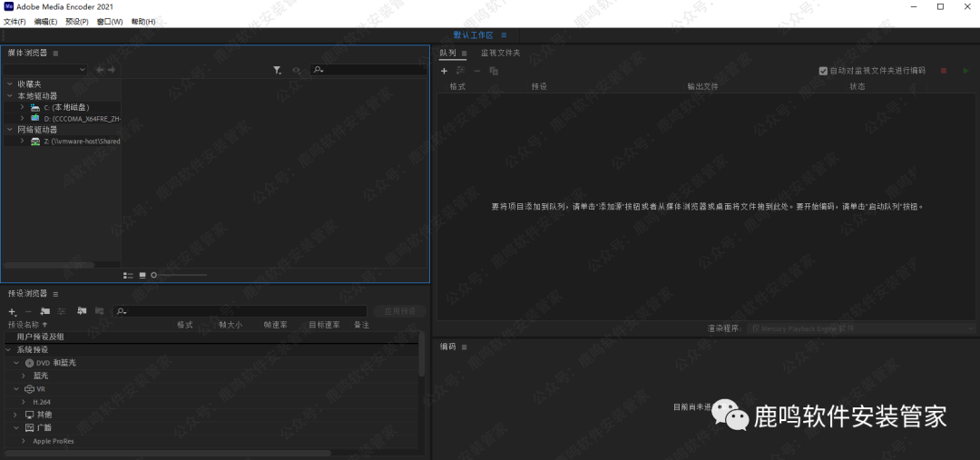Click the add source plus icon in queue
Viewport: 980px width, 460px height.
[x=444, y=71]
